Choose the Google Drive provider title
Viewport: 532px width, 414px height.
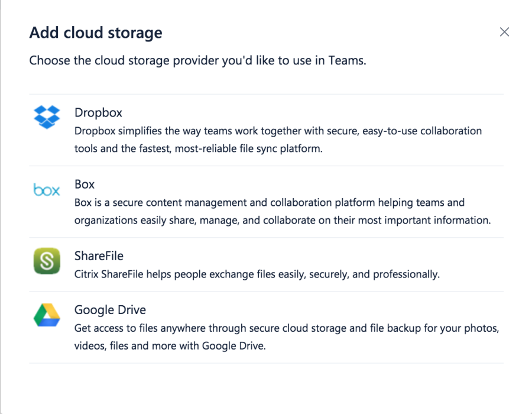(111, 310)
